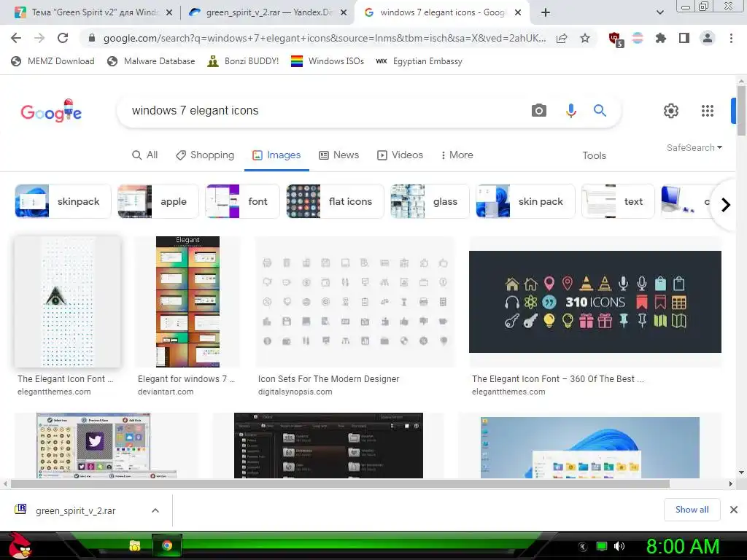This screenshot has height=560, width=747.
Task: Click the Google logo
Action: pyautogui.click(x=51, y=111)
